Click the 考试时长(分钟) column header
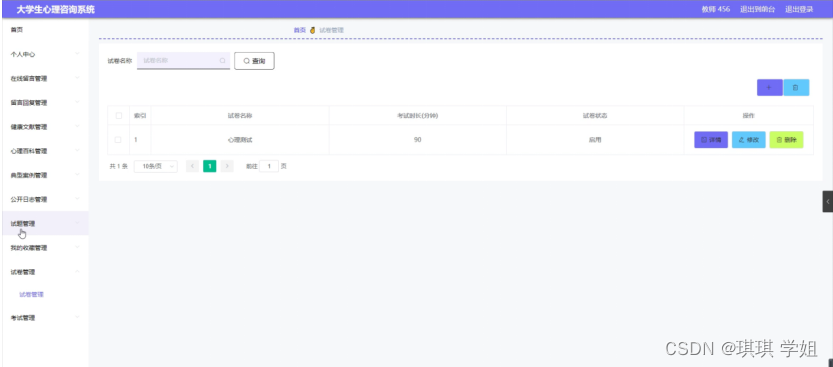The height and width of the screenshot is (367, 833). point(418,115)
